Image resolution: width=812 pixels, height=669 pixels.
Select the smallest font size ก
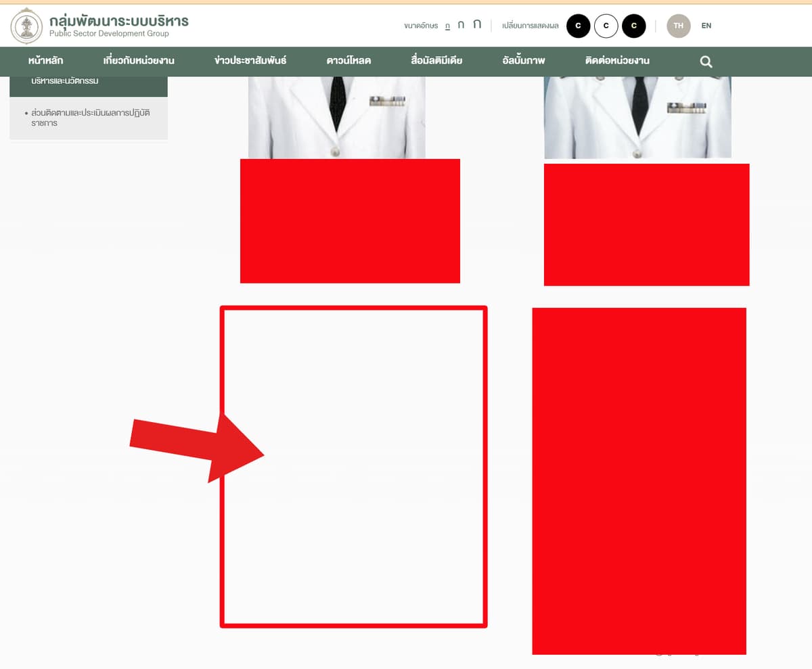pyautogui.click(x=447, y=26)
